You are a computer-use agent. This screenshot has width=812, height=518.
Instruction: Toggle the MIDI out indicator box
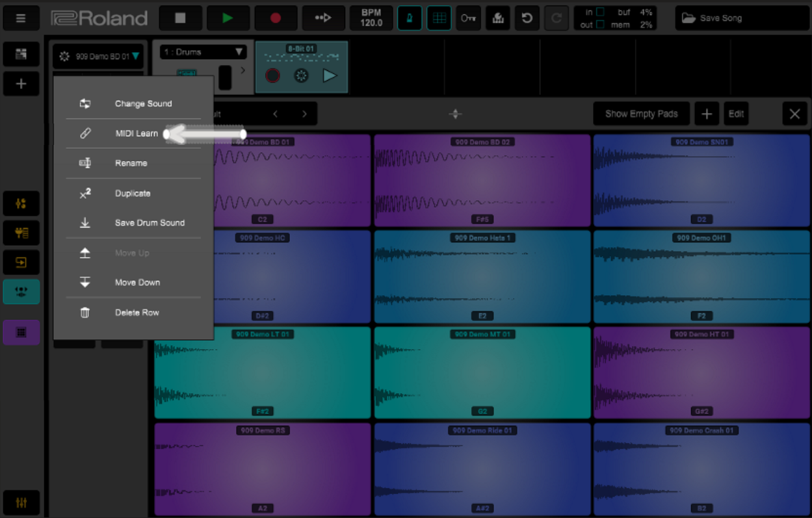pyautogui.click(x=600, y=25)
